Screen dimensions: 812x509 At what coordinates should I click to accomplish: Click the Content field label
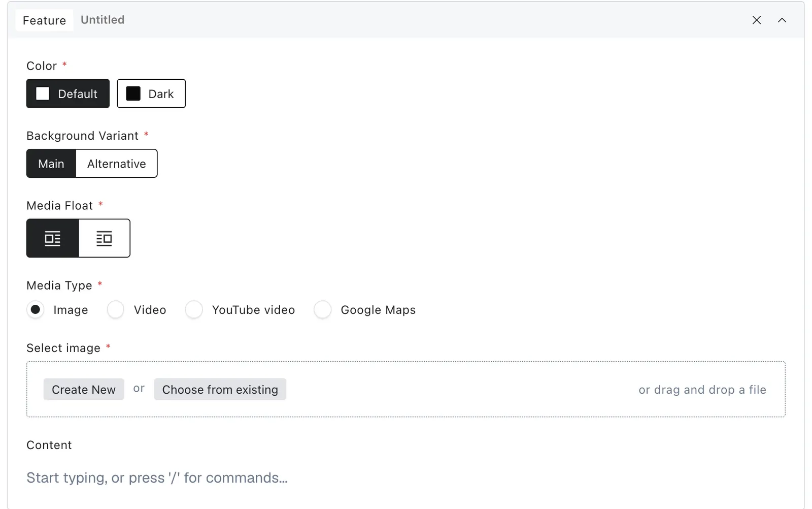coord(49,445)
